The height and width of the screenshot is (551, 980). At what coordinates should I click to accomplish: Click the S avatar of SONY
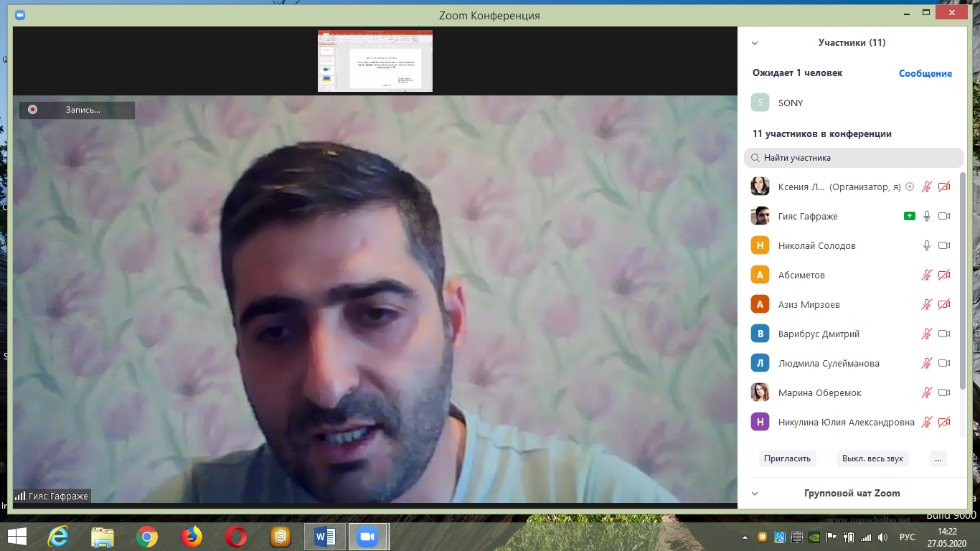[x=760, y=103]
